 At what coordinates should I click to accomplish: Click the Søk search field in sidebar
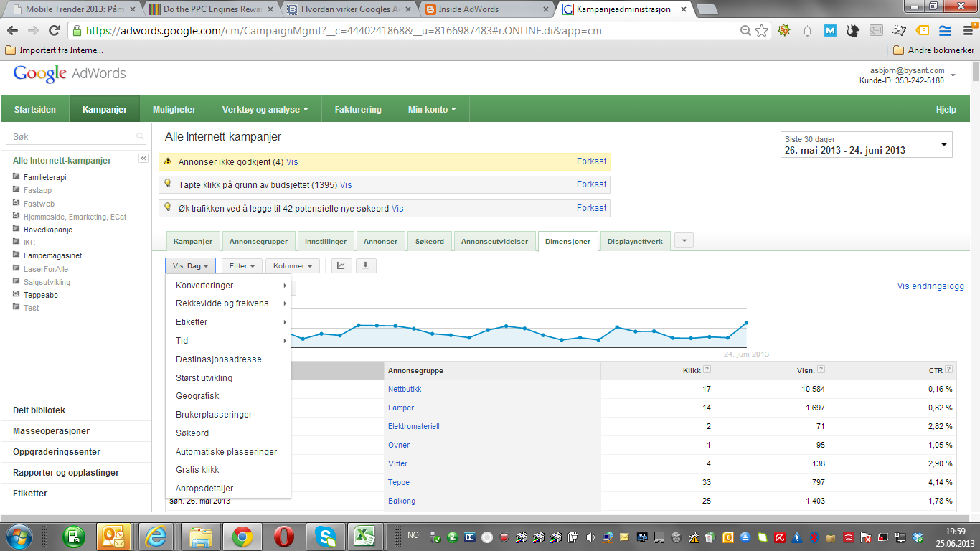click(75, 136)
